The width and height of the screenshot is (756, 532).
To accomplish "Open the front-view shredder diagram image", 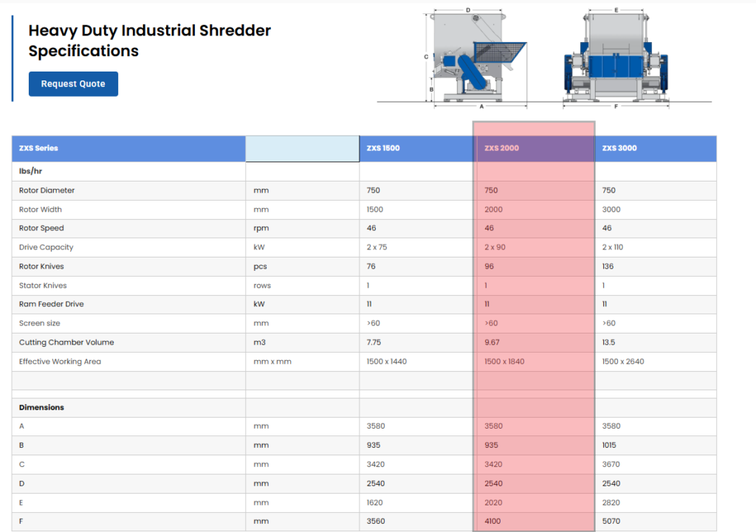I will point(616,58).
